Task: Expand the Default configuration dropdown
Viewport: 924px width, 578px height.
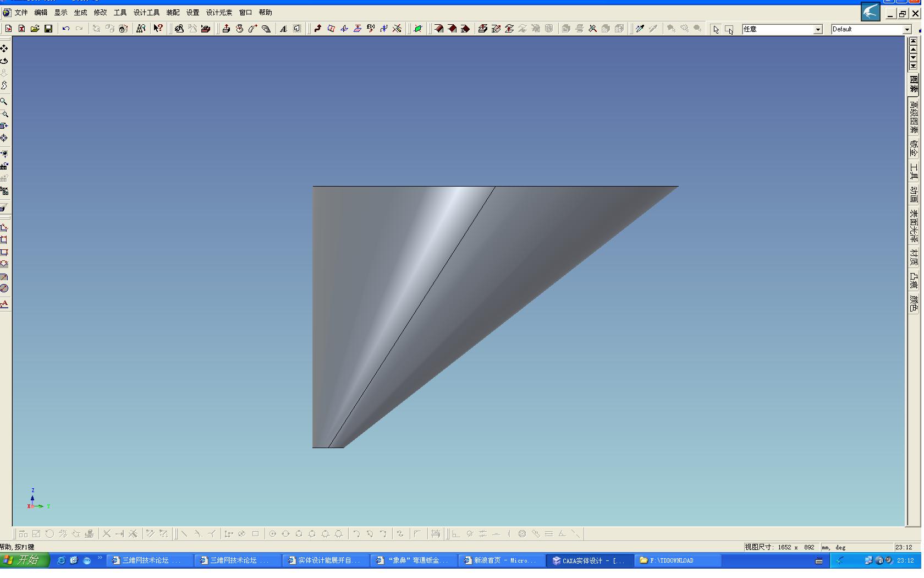Action: (x=906, y=29)
